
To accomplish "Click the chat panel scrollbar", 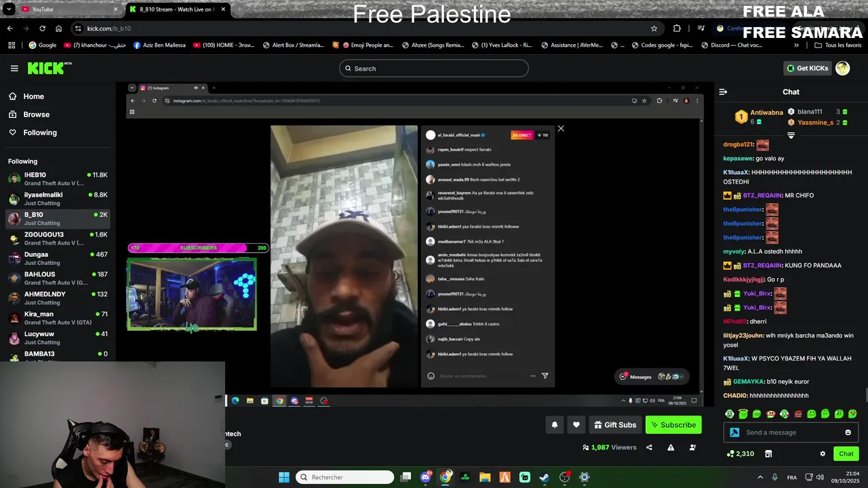I will point(865,395).
